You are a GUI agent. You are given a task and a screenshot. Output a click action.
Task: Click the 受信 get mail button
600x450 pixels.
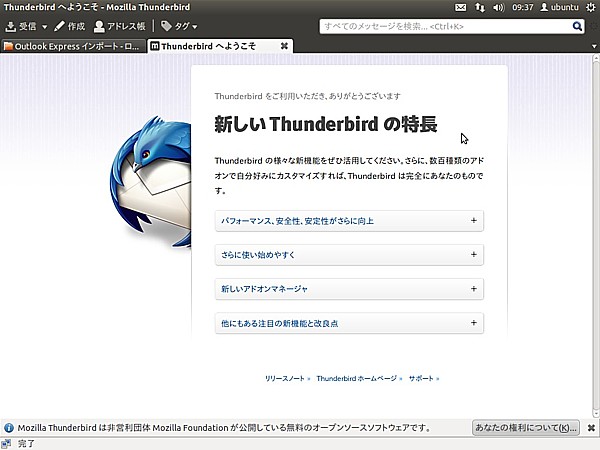(x=21, y=26)
